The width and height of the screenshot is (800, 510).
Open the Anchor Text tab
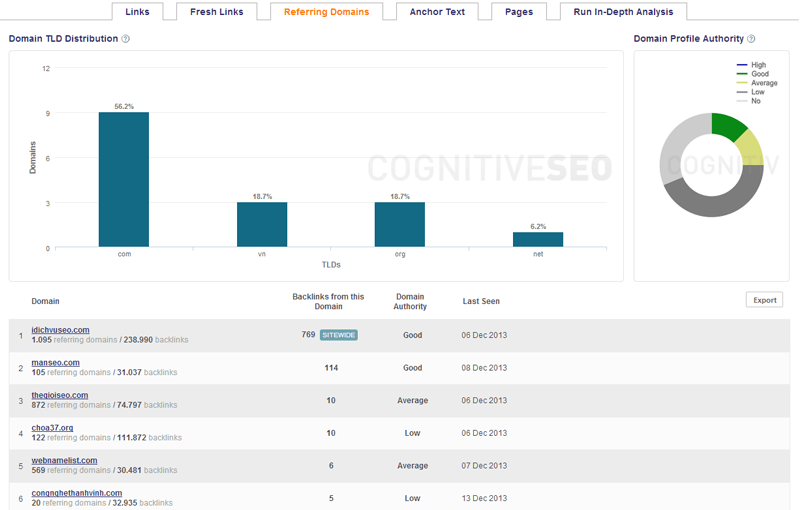click(437, 12)
